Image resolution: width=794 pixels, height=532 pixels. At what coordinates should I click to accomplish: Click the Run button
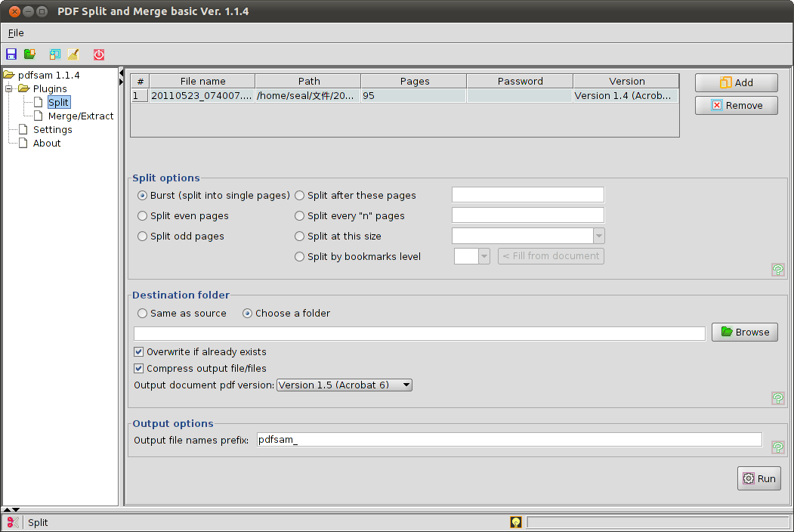(x=758, y=479)
